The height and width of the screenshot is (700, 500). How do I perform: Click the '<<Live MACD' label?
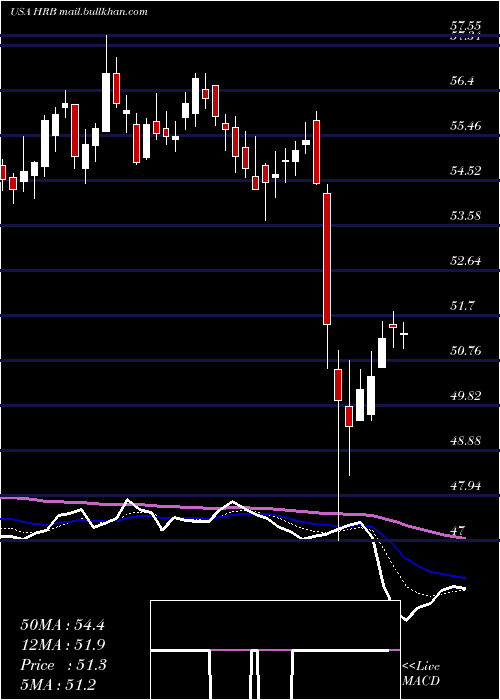421,673
